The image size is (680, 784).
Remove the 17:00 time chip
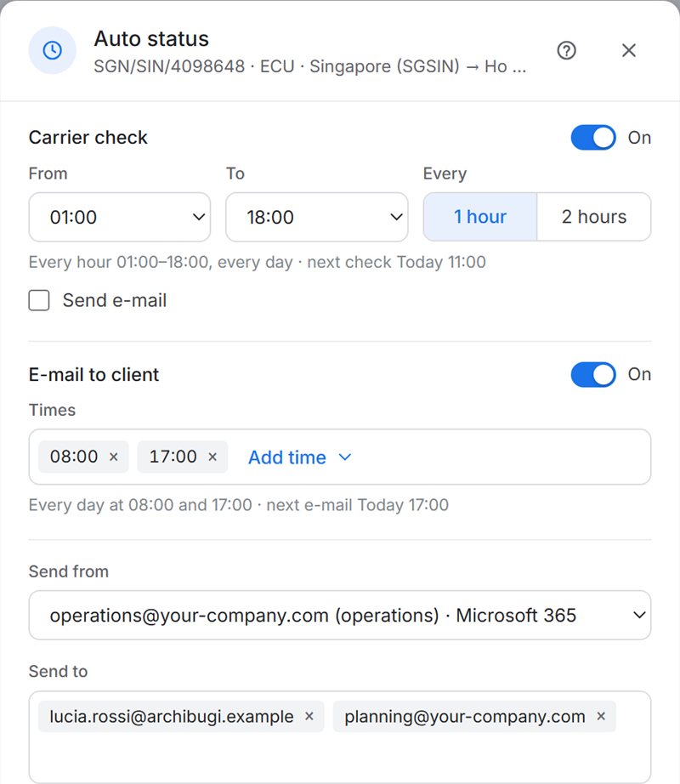(x=212, y=457)
